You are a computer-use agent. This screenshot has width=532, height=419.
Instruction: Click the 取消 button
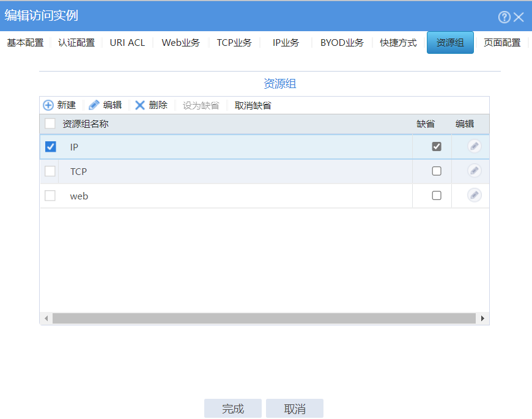click(295, 409)
